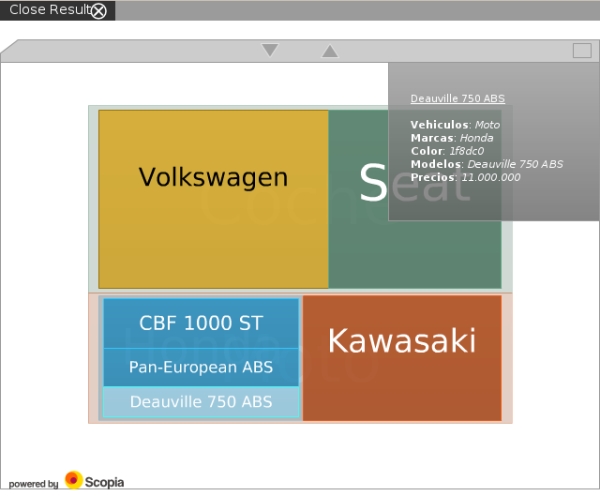The height and width of the screenshot is (496, 600).
Task: Select the highlighted Deauville 750 ABS cell
Action: point(201,402)
